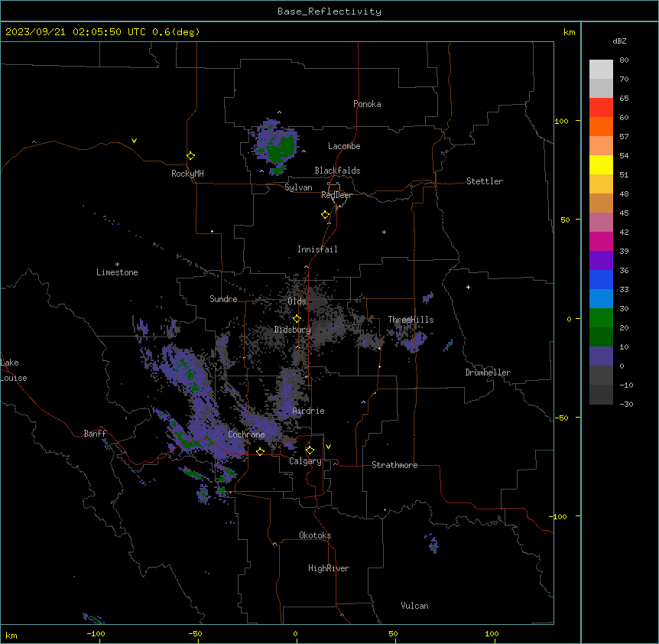Select the purple 39-36 dBZ legend swatch
Screen dimensions: 659x644
point(601,260)
